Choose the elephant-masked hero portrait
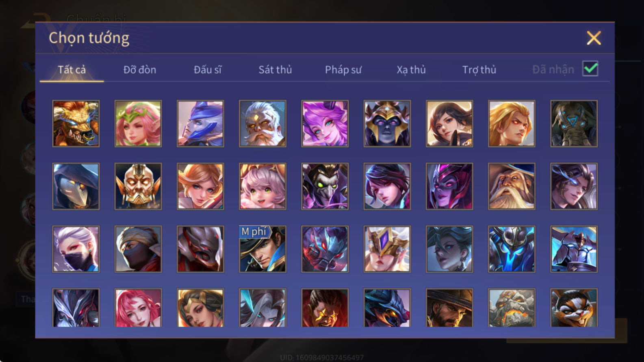This screenshot has width=644, height=362. [x=574, y=124]
